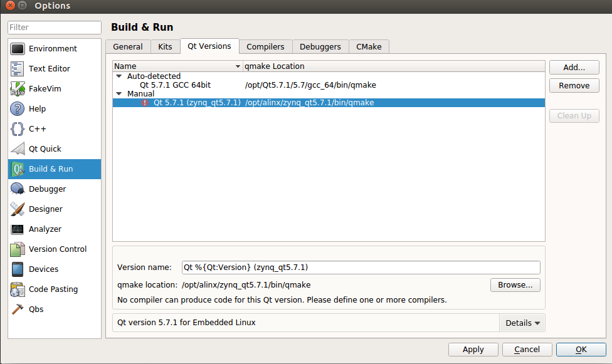
Task: Select the Analyzer category label
Action: (x=45, y=229)
